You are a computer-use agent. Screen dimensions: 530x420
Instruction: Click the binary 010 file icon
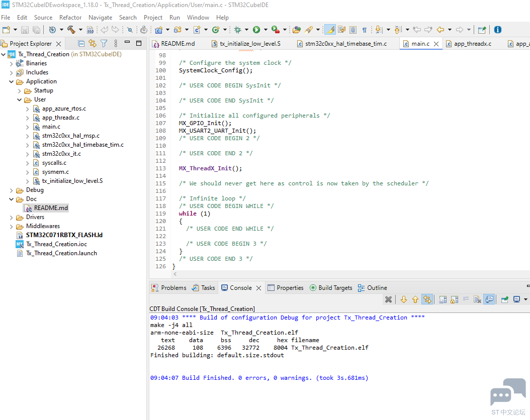pos(90,30)
